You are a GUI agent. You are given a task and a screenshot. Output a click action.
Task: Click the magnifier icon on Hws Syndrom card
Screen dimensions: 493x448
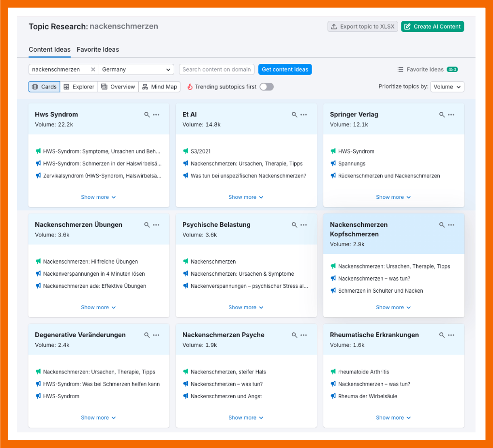coord(147,115)
